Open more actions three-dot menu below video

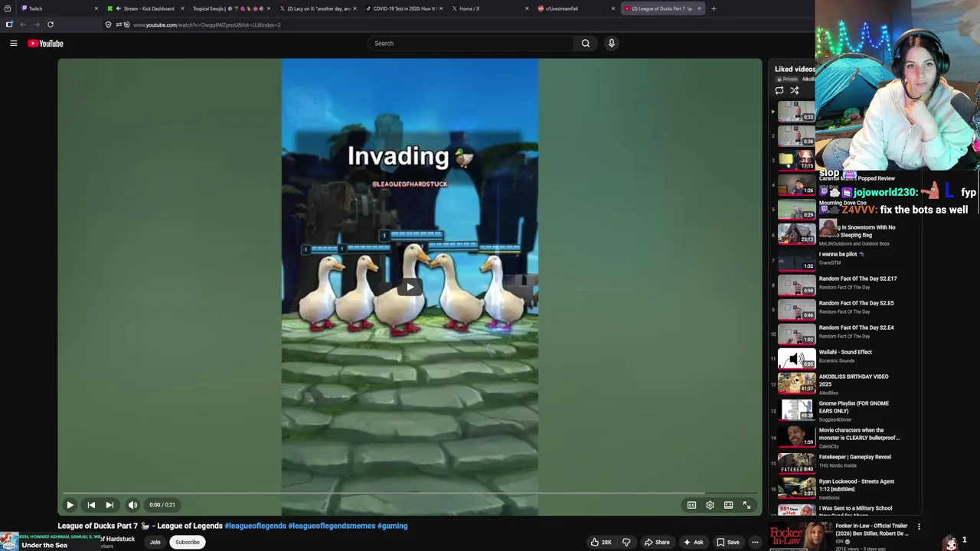(755, 542)
